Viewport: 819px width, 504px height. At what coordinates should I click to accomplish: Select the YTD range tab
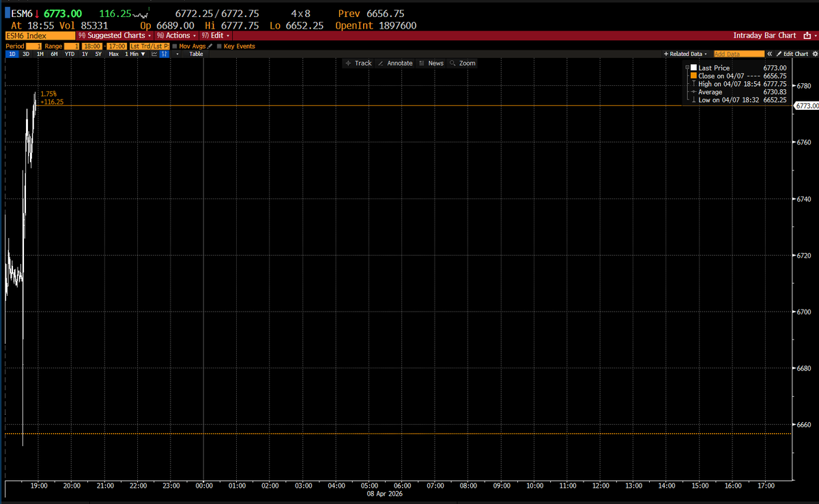pyautogui.click(x=70, y=54)
